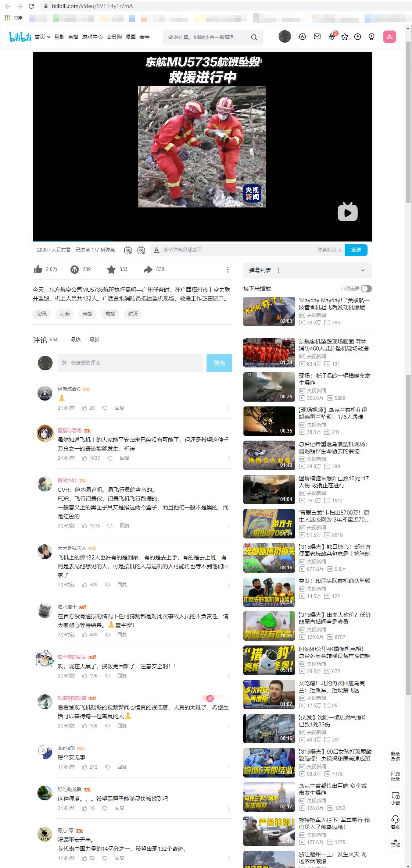Toggle danmaku display icon below the player
Screen dimensions: 412x868
pos(128,250)
